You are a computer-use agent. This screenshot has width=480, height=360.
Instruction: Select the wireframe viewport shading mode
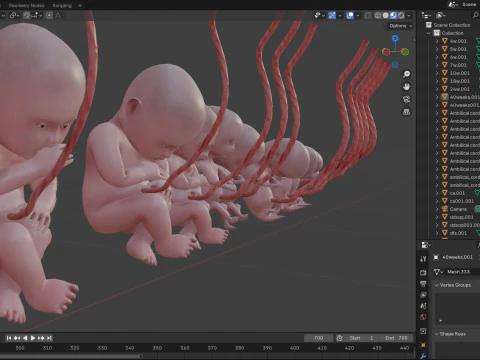[378, 15]
